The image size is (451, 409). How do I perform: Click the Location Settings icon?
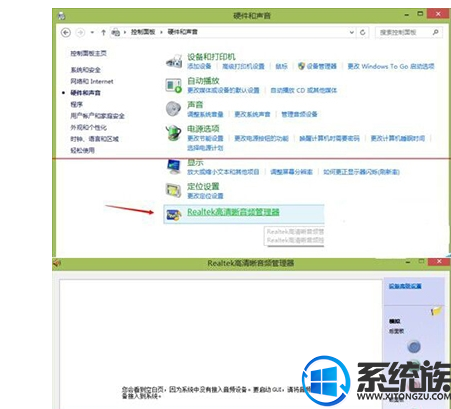[x=174, y=190]
